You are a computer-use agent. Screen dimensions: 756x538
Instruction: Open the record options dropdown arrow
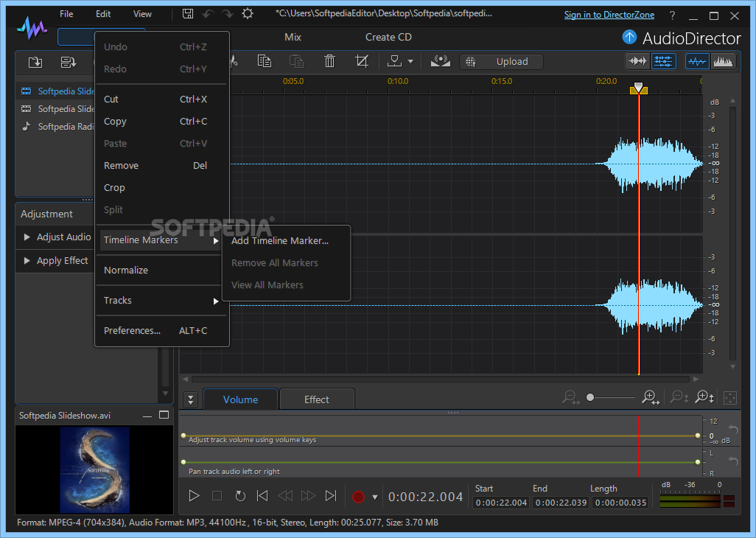(374, 497)
